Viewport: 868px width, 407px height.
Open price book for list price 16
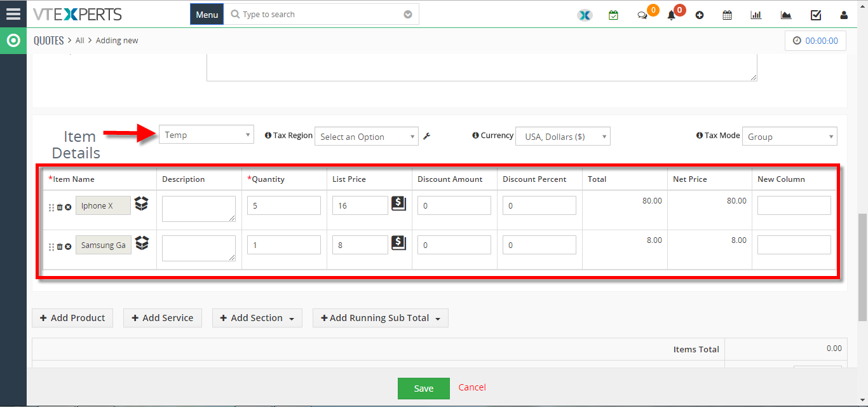pyautogui.click(x=398, y=204)
